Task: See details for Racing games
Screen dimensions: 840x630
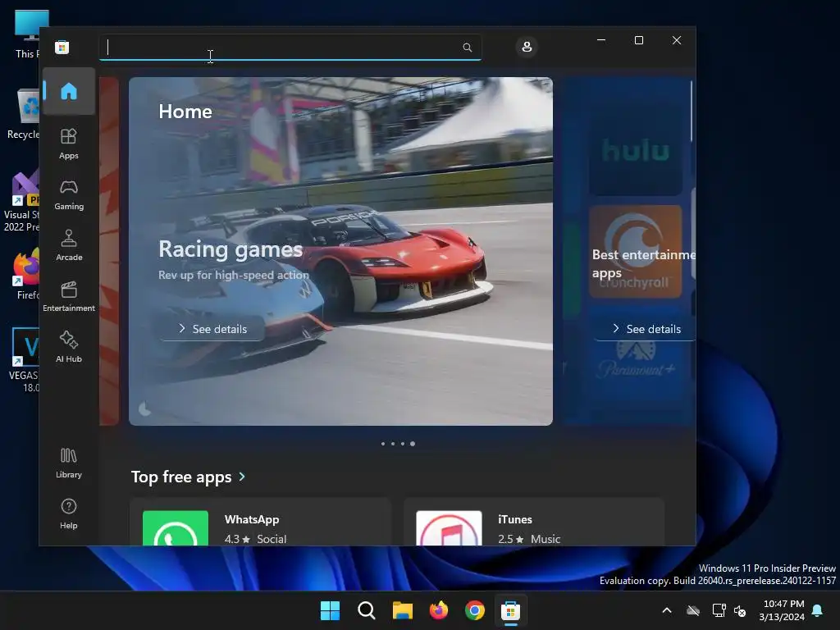Action: tap(212, 328)
